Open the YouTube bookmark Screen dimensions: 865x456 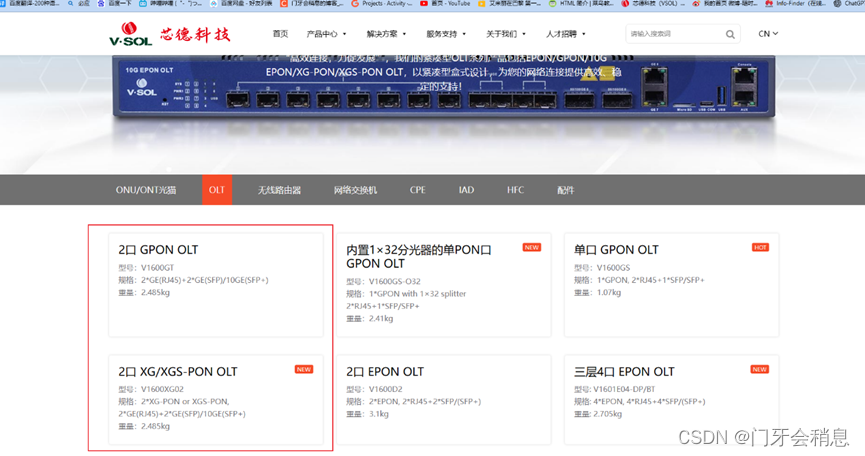pos(445,3)
